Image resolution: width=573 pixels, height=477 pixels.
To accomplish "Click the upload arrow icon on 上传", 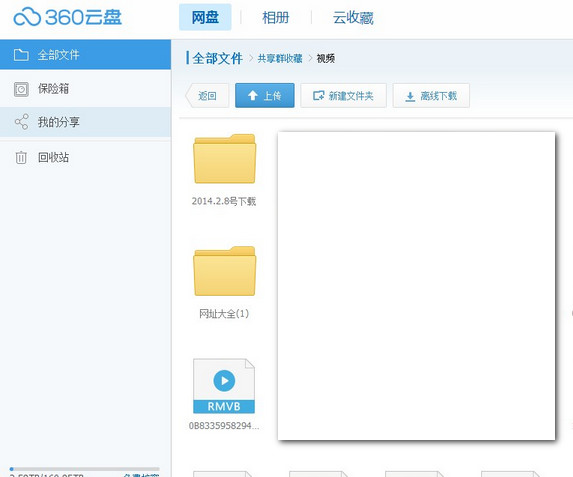I will [253, 96].
